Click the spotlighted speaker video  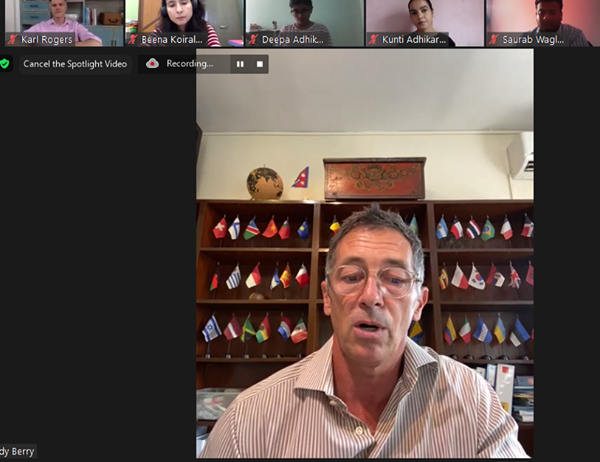tap(365, 253)
